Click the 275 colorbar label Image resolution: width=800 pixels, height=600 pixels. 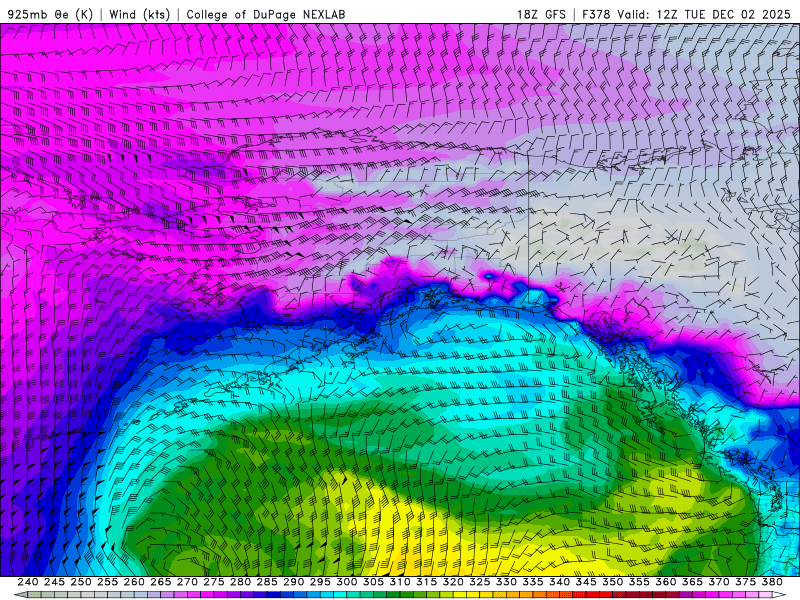(213, 582)
